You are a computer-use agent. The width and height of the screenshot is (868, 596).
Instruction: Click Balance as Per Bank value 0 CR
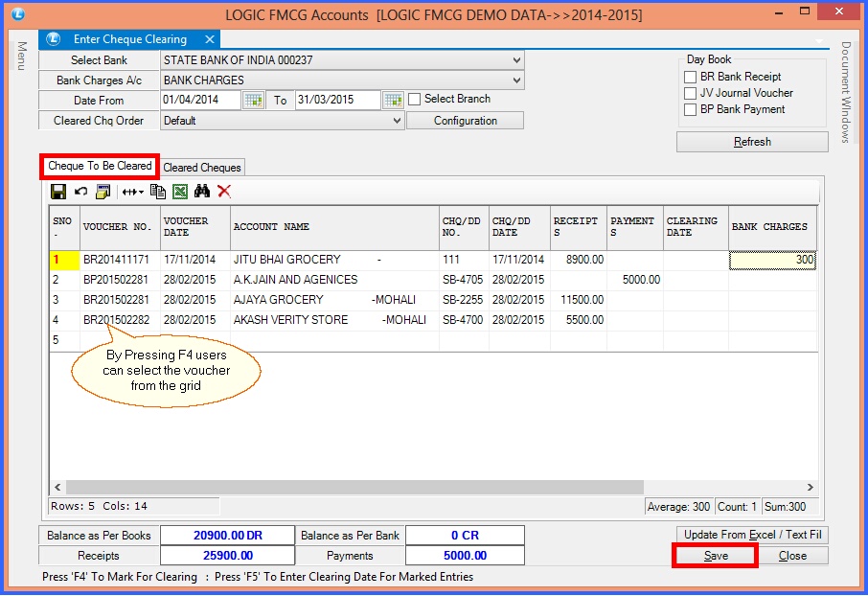click(465, 536)
